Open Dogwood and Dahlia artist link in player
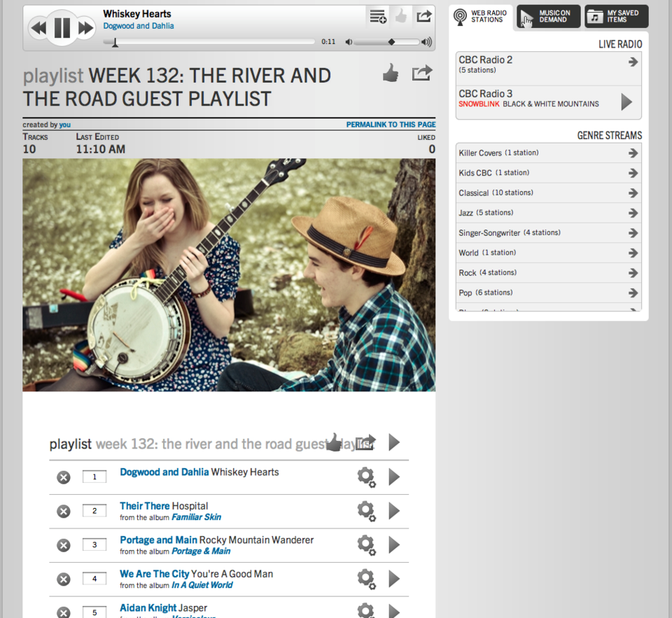The height and width of the screenshot is (618, 672). tap(139, 26)
